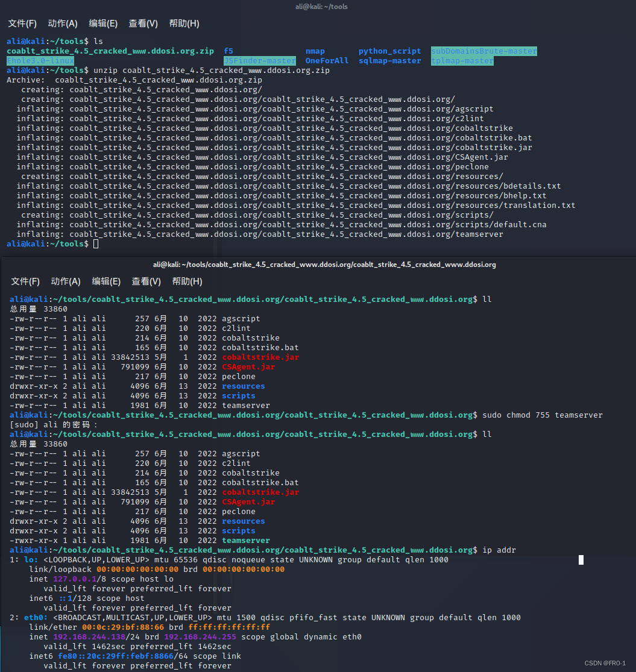Screen dimensions: 636x672
Task: Click the inflating line ending 'resources/bhelp.txt'
Action: [282, 196]
